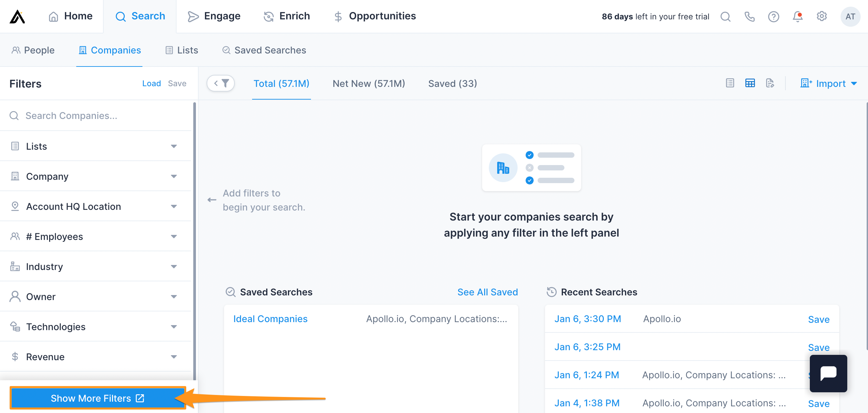Switch to the Lists sub-tab
Image resolution: width=868 pixels, height=413 pixels.
pyautogui.click(x=182, y=50)
